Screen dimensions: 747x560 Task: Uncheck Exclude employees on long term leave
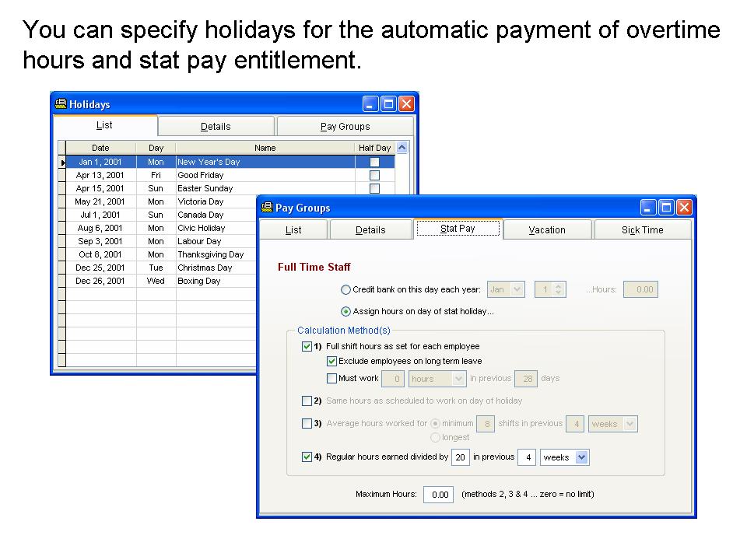coord(332,361)
